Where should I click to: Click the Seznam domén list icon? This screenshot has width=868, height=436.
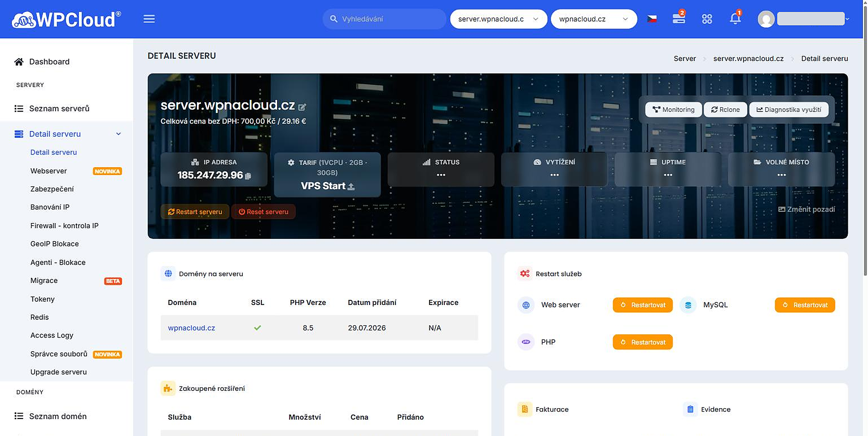pyautogui.click(x=19, y=416)
